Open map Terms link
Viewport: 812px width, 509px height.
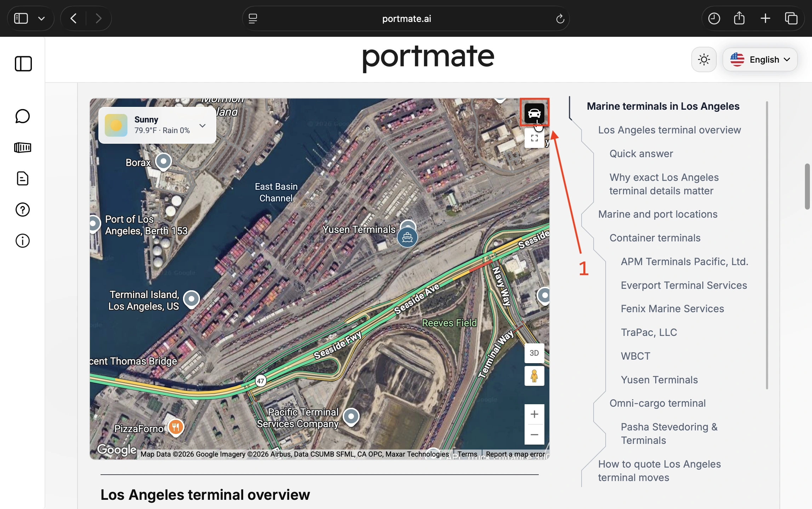click(467, 454)
